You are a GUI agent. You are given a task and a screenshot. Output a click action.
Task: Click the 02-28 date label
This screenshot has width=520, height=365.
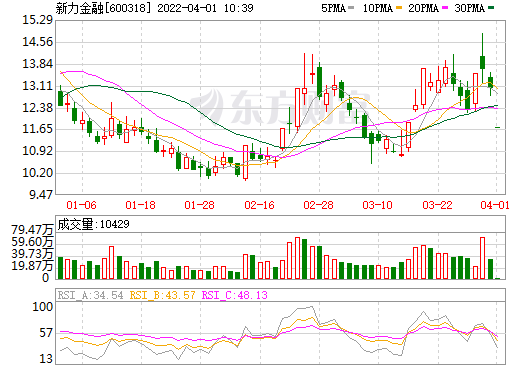pos(318,205)
